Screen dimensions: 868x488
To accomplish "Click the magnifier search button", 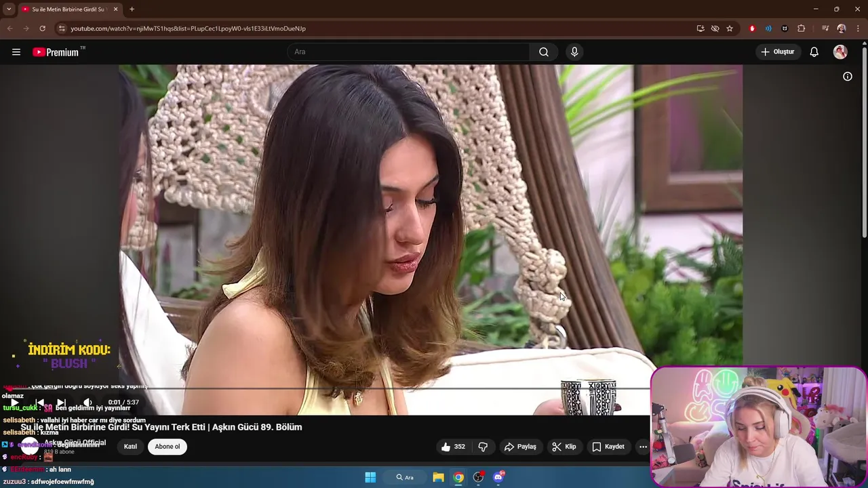I will pos(544,52).
